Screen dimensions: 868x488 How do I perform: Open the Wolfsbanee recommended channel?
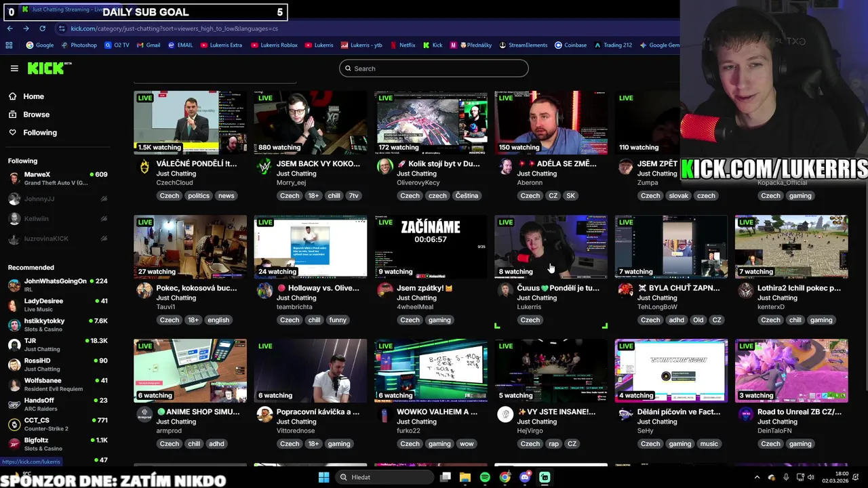[x=58, y=384]
